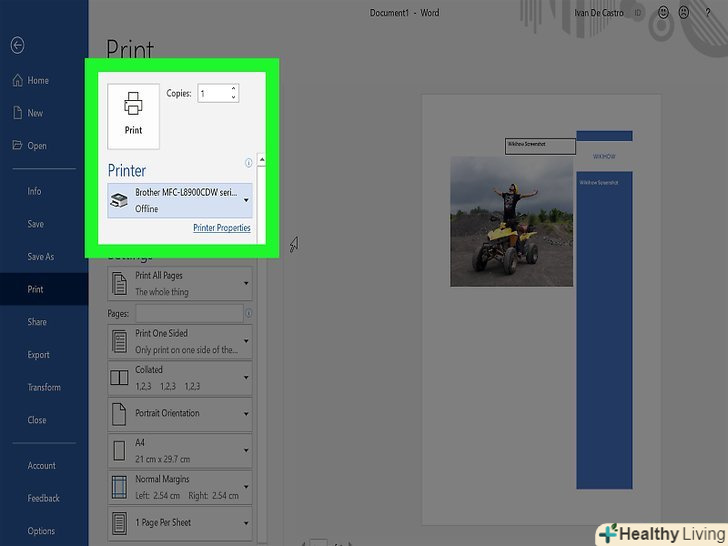Open Account in the sidebar

click(x=44, y=465)
